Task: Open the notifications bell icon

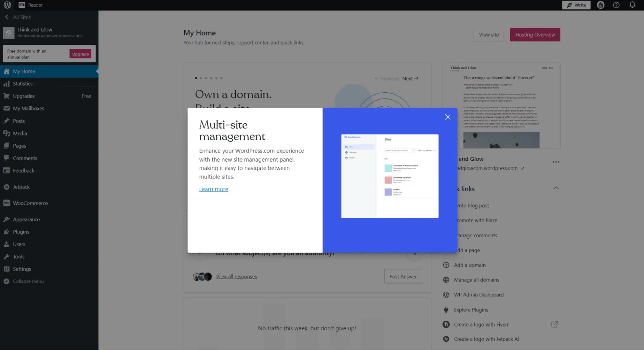Action: tap(632, 5)
